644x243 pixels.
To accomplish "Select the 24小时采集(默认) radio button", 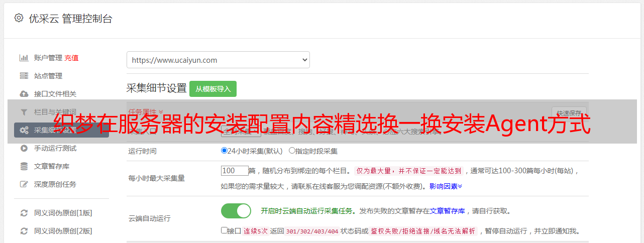I will (225, 150).
